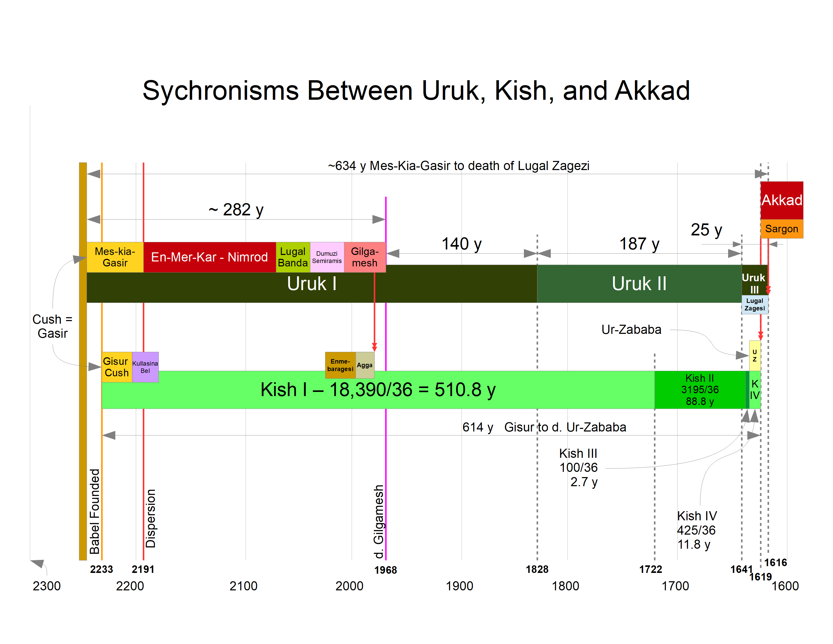Image resolution: width=833 pixels, height=644 pixels.
Task: Click the En-Mer-Kar - Nimrod bar
Action: 209,257
